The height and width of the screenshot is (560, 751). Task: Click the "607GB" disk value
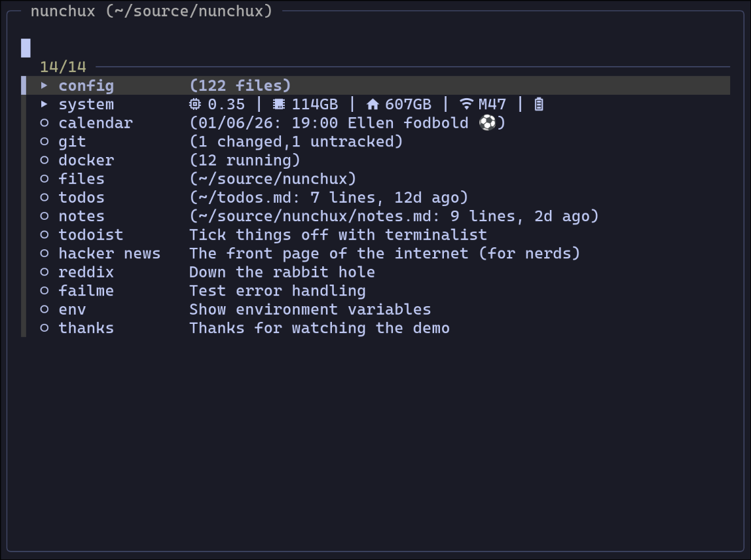click(408, 104)
